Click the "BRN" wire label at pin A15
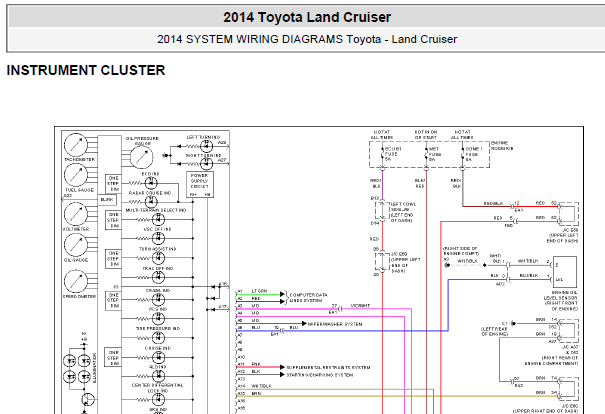The width and height of the screenshot is (605, 414). (x=256, y=394)
